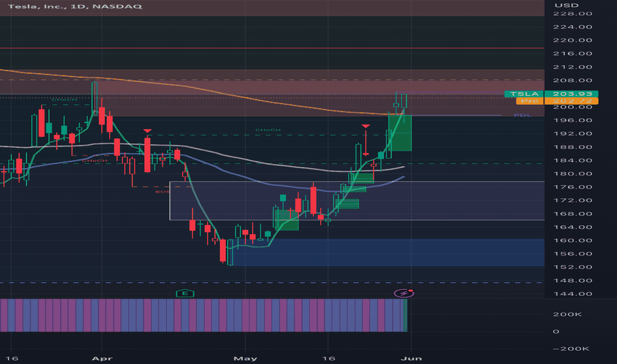The image size is (617, 364).
Task: Click the 228.00 price axis label
Action: [573, 14]
